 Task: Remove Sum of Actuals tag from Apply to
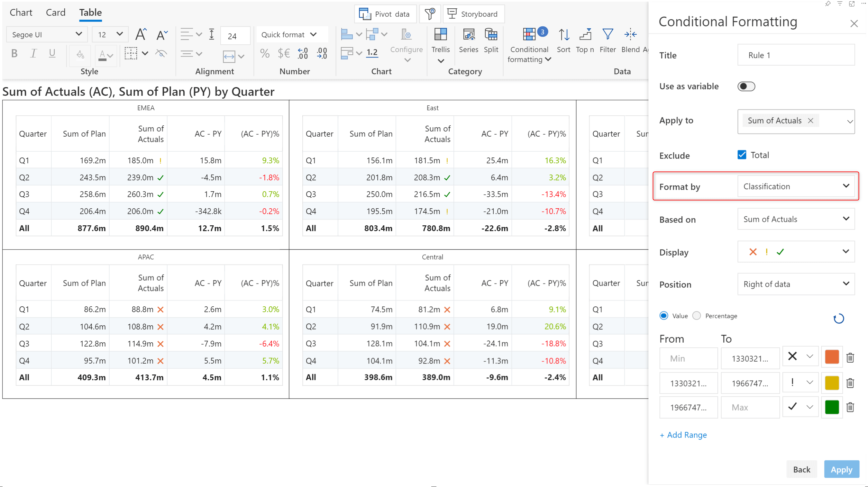click(810, 121)
